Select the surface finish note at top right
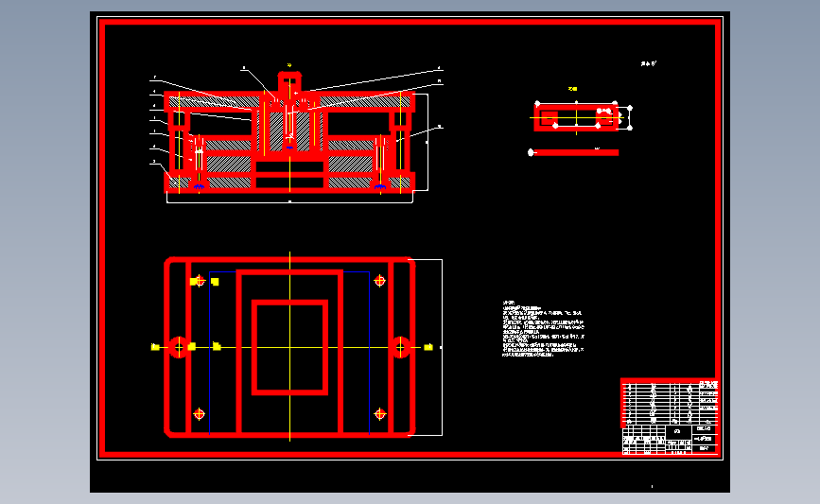The image size is (820, 504). 649,63
